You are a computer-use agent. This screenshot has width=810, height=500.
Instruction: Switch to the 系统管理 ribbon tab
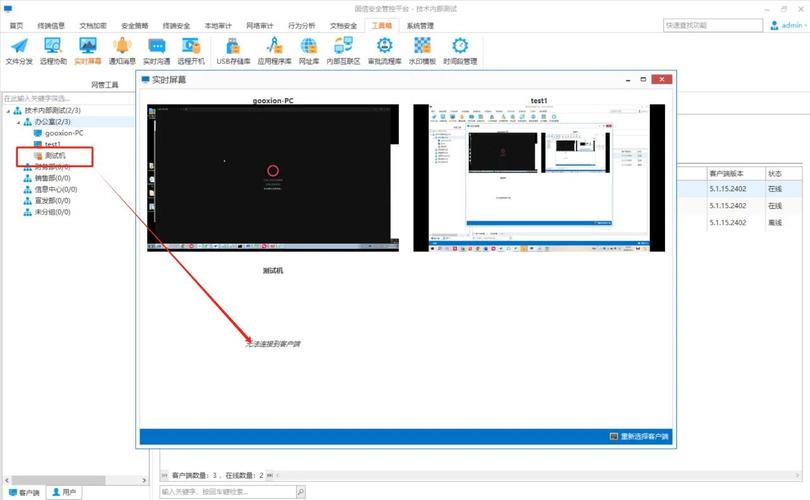420,25
